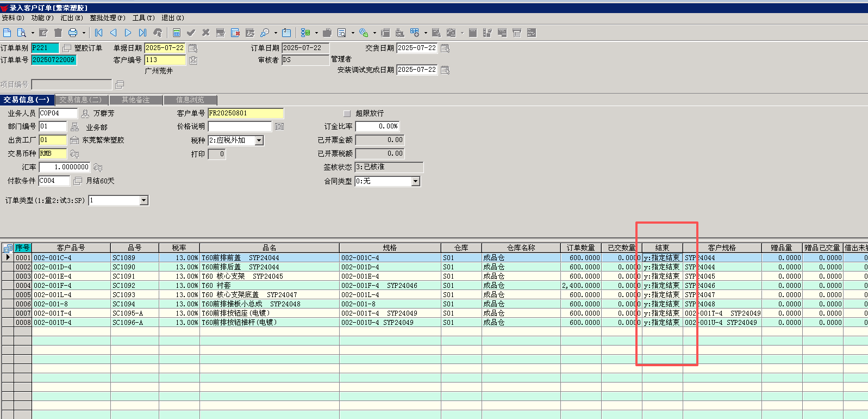Screen dimensions: 868x419
Task: Open the 合同类型 dropdown
Action: (416, 181)
